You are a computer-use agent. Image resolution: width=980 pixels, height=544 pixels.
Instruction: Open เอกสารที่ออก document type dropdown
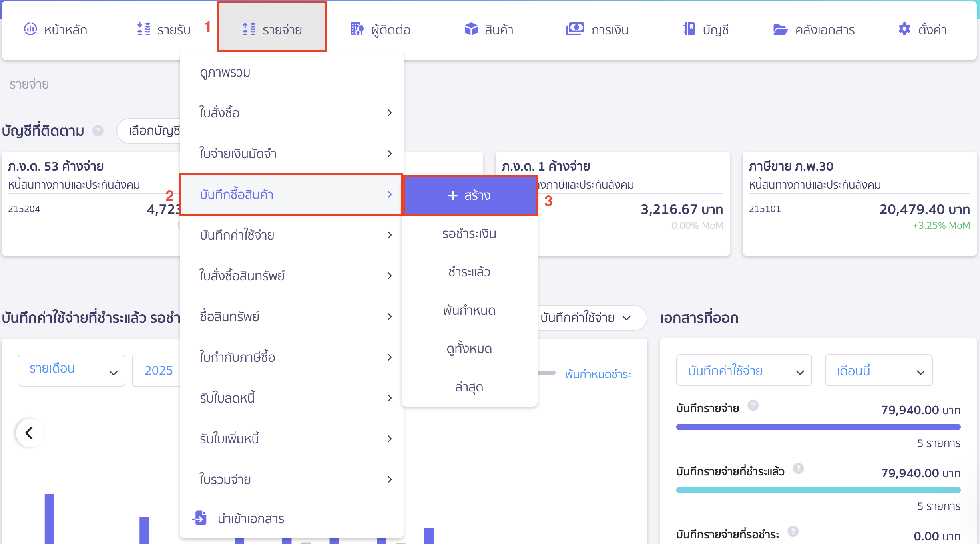[744, 370]
